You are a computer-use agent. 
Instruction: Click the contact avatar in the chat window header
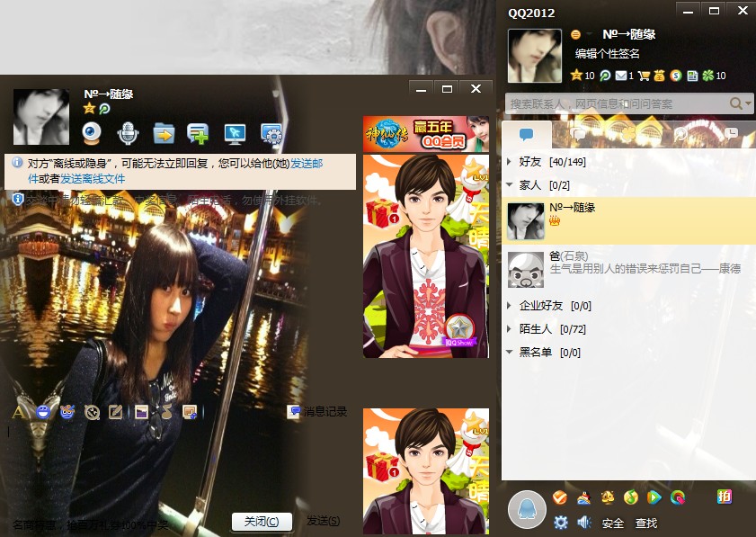click(x=41, y=117)
